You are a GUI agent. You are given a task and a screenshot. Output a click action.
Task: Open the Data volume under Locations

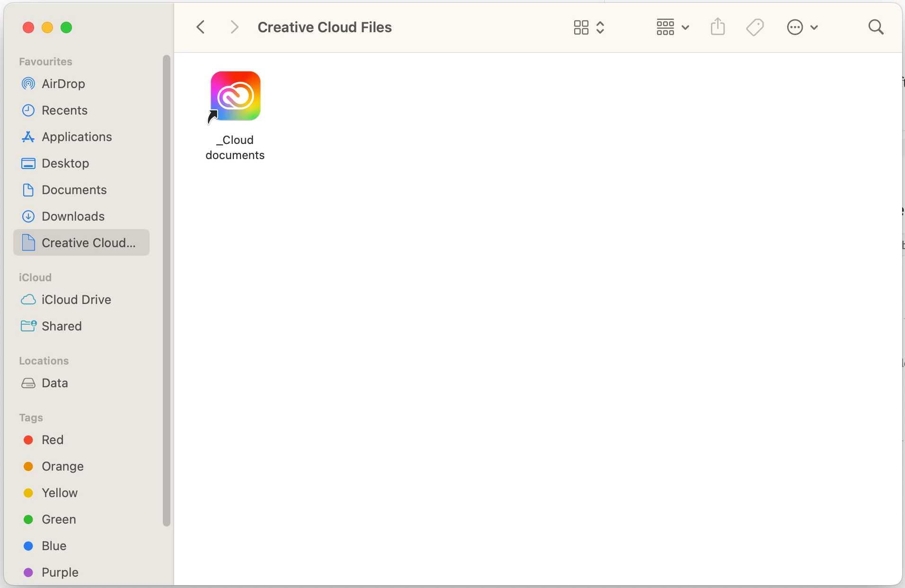click(81, 383)
